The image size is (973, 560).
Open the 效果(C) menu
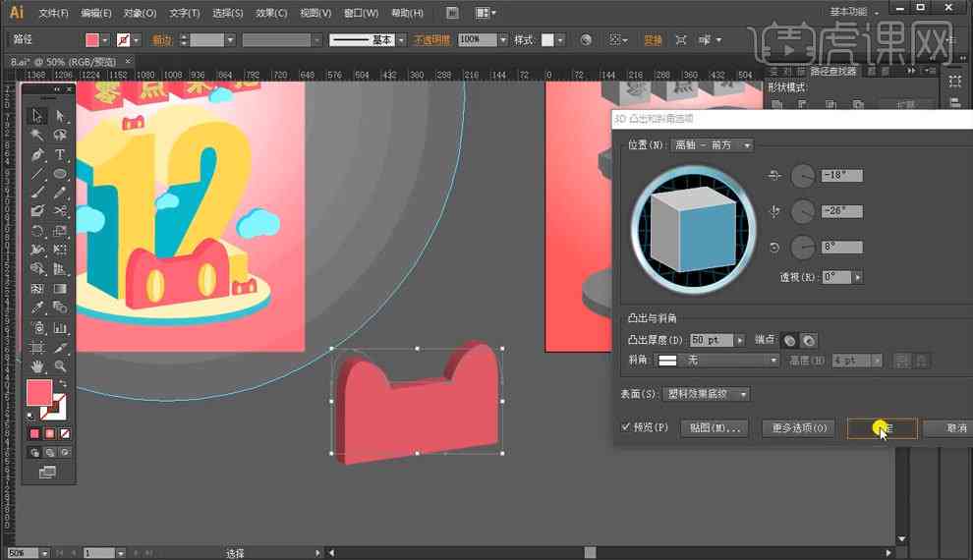click(272, 13)
